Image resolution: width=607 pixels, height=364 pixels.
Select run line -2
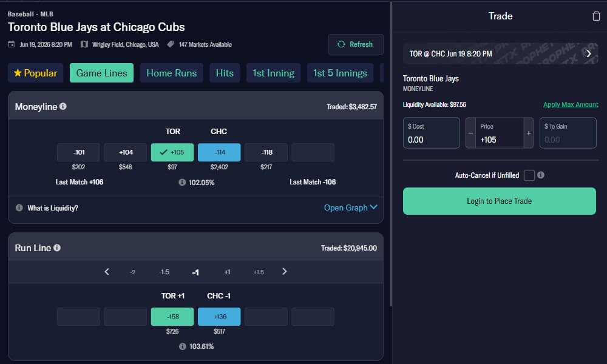(x=132, y=272)
